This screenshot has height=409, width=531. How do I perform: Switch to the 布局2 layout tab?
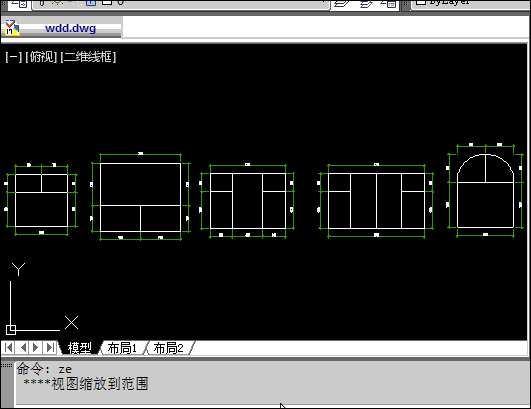[169, 348]
